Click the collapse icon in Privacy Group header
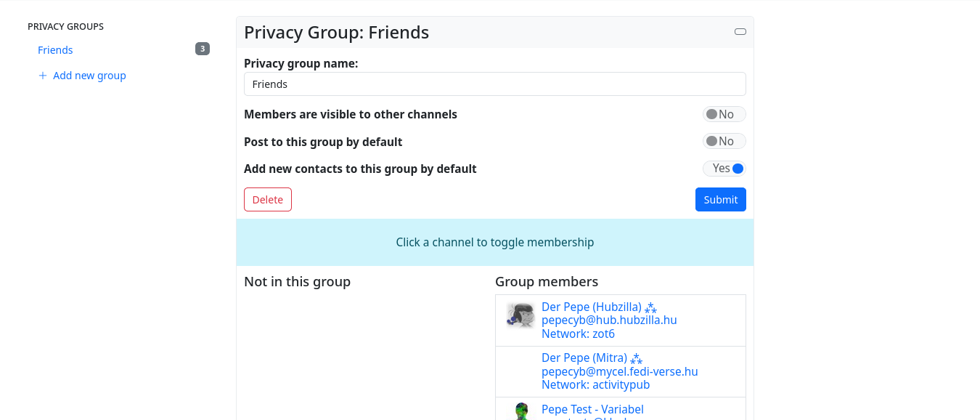This screenshot has width=980, height=420. pos(740,32)
